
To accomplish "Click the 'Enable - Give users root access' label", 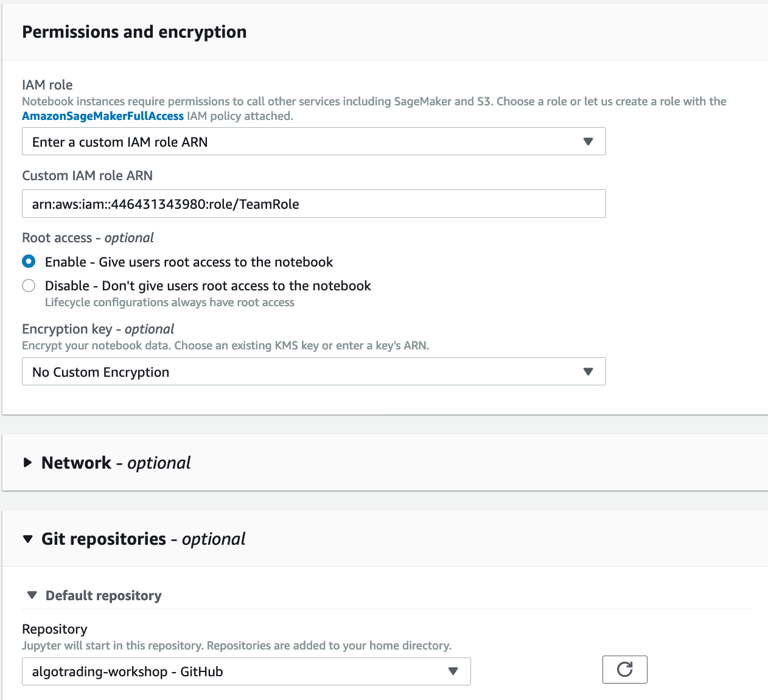I will point(189,262).
